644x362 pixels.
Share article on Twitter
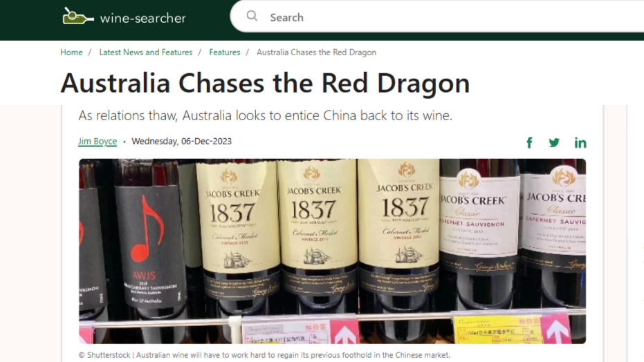[x=554, y=143]
